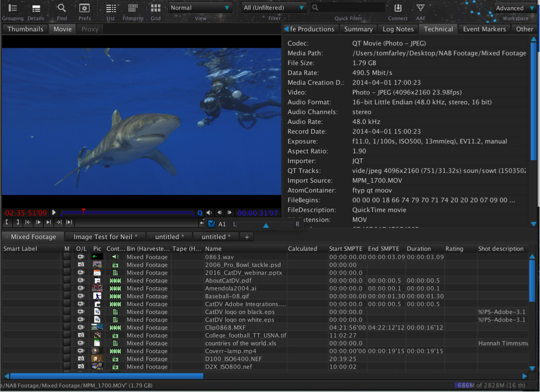The width and height of the screenshot is (540, 392).
Task: Click the Find magnifier icon
Action: pyautogui.click(x=62, y=8)
